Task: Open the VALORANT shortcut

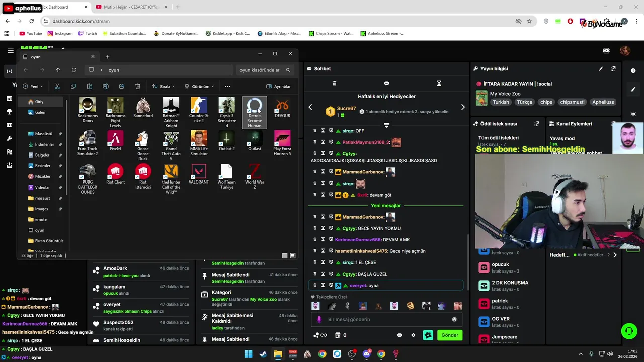Action: (199, 174)
